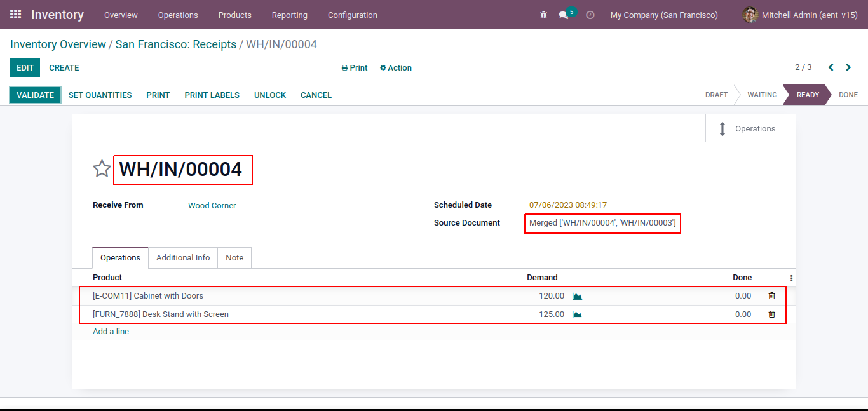
Task: Click the Demand column header
Action: click(542, 278)
